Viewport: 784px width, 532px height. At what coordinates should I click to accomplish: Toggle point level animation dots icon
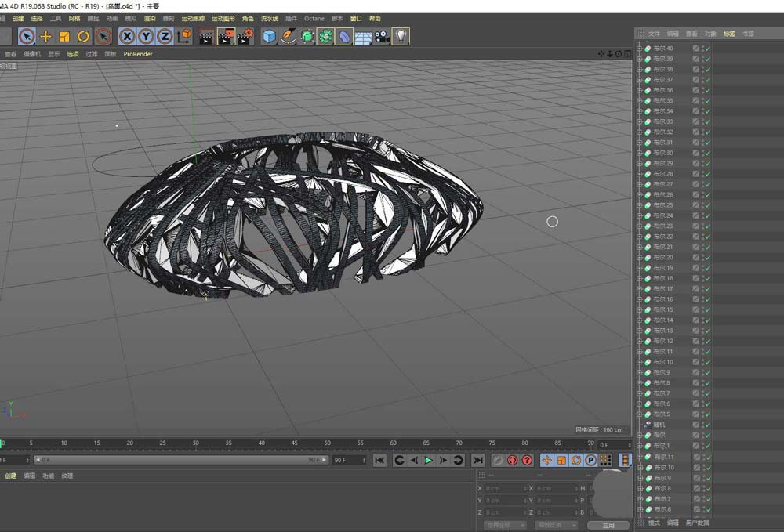tap(605, 460)
